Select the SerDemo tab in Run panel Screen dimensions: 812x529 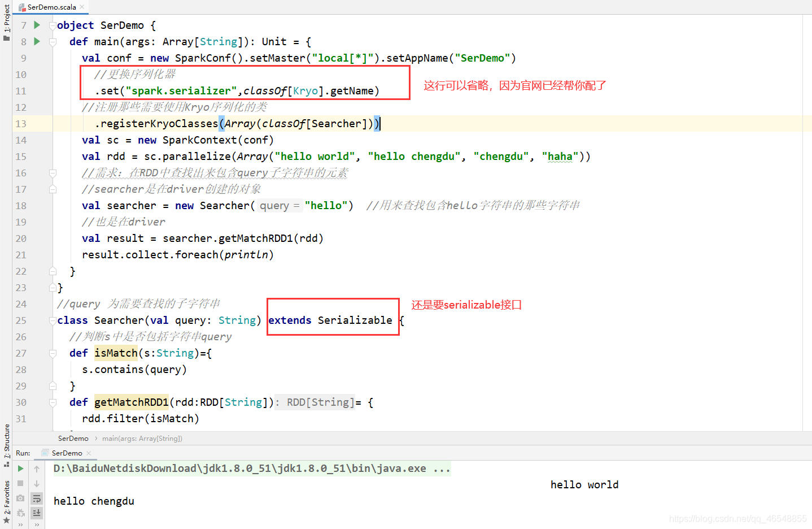[67, 453]
